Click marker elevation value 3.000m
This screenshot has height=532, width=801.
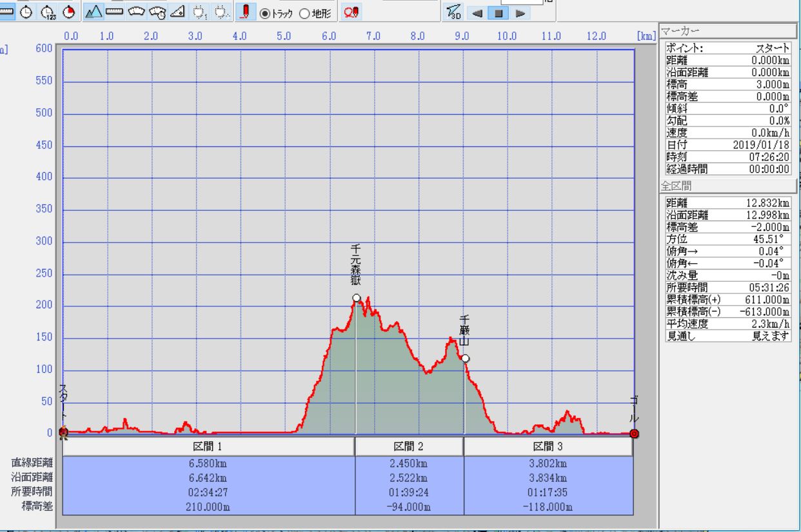pos(773,84)
